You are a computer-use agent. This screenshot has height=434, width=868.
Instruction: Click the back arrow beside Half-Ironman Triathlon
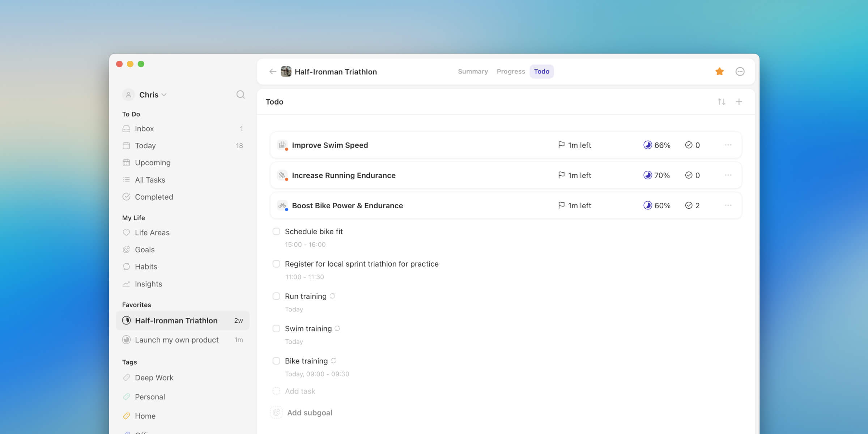(x=273, y=72)
